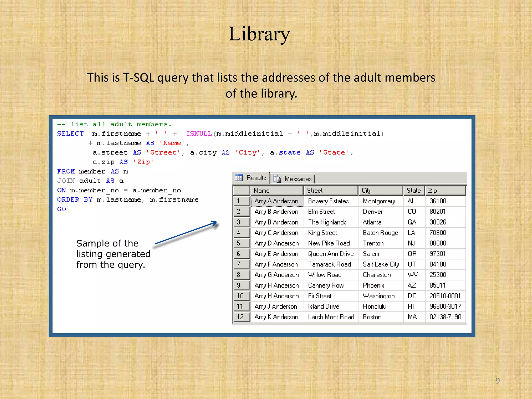Click the 'Boston' cell
532x399 pixels.
[x=381, y=317]
